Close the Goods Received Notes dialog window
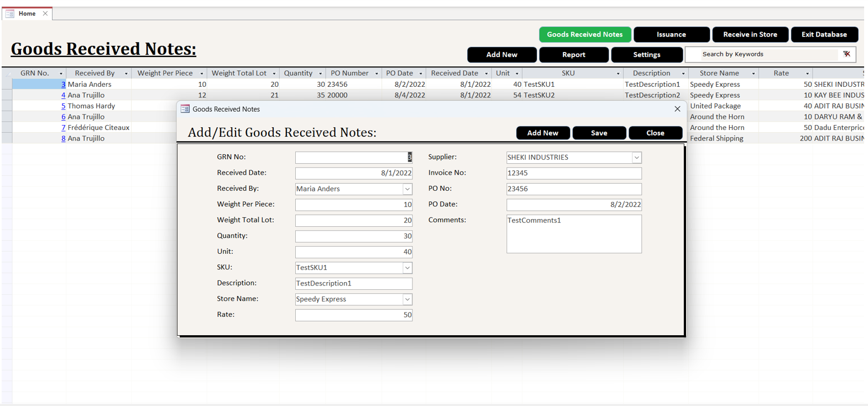868x406 pixels. [677, 109]
